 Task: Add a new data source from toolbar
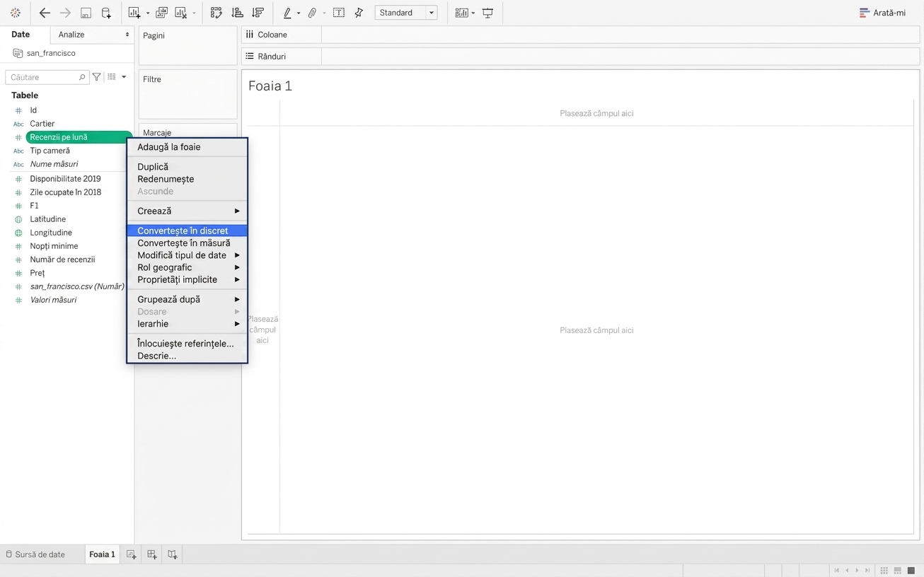point(106,13)
